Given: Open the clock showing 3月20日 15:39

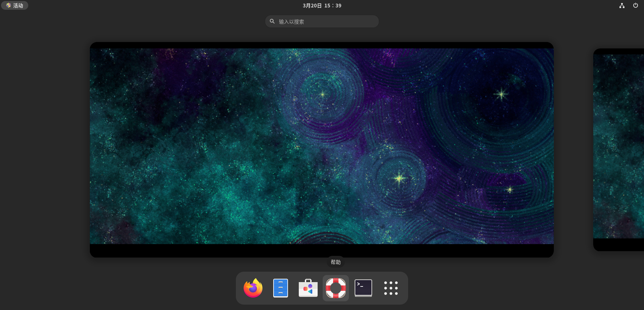Looking at the screenshot, I should click(x=322, y=5).
